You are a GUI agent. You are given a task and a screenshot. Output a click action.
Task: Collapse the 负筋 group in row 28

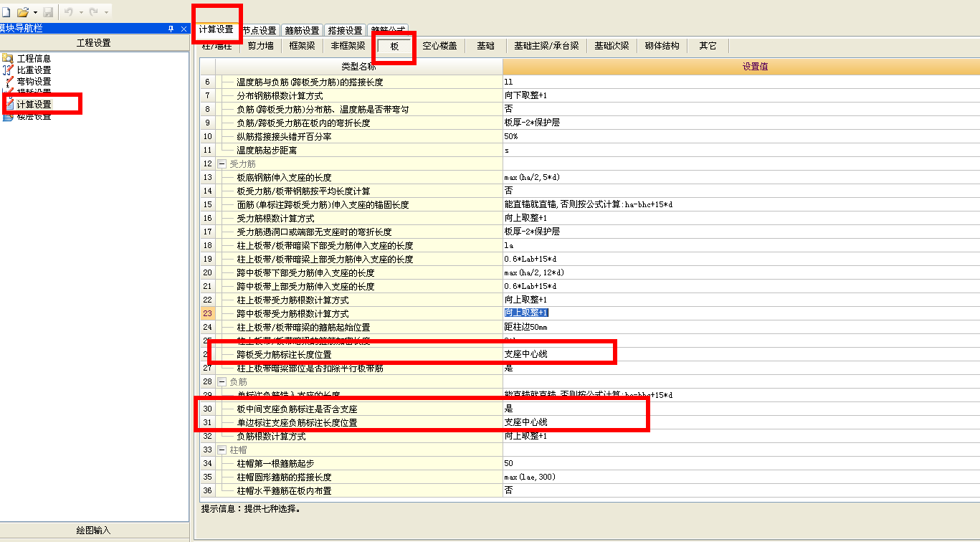[222, 381]
